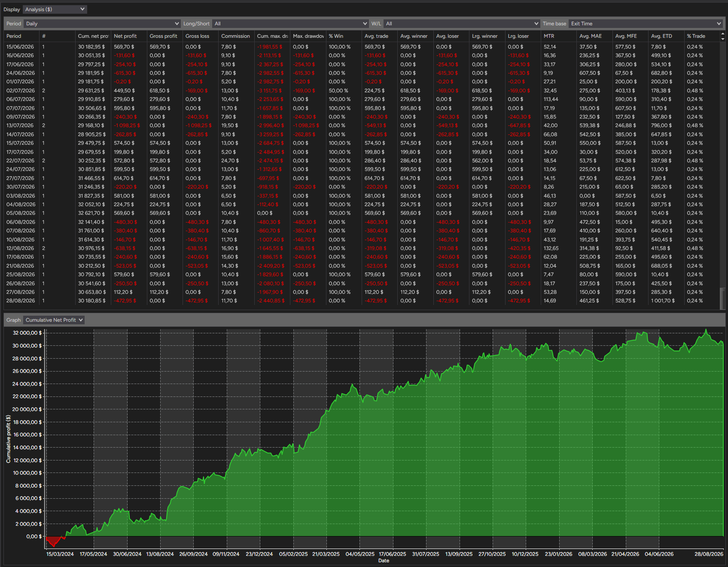Sort by the Period column header
Image resolution: width=728 pixels, height=567 pixels.
[21, 36]
